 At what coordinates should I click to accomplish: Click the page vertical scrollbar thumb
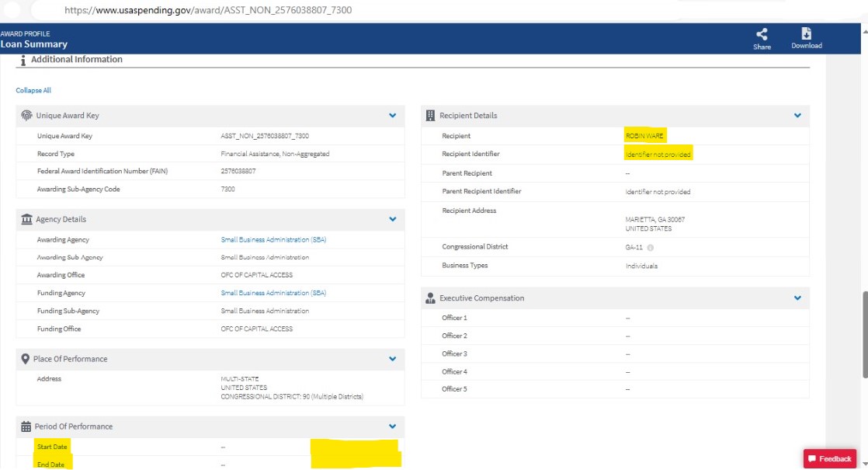point(864,334)
